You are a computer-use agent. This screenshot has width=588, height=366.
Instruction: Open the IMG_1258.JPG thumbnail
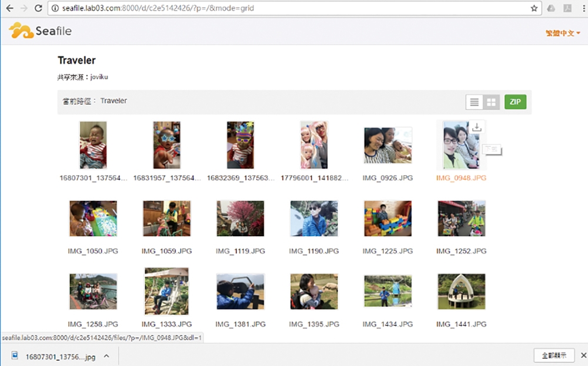click(x=93, y=291)
